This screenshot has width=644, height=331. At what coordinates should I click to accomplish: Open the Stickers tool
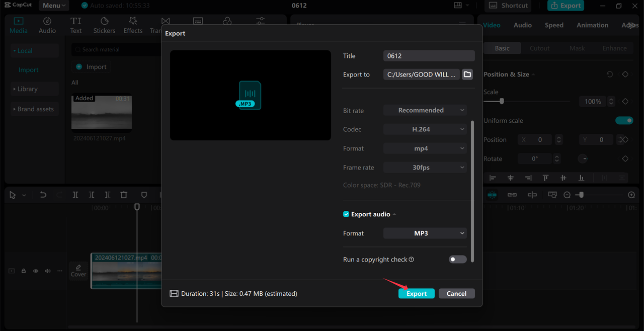104,25
